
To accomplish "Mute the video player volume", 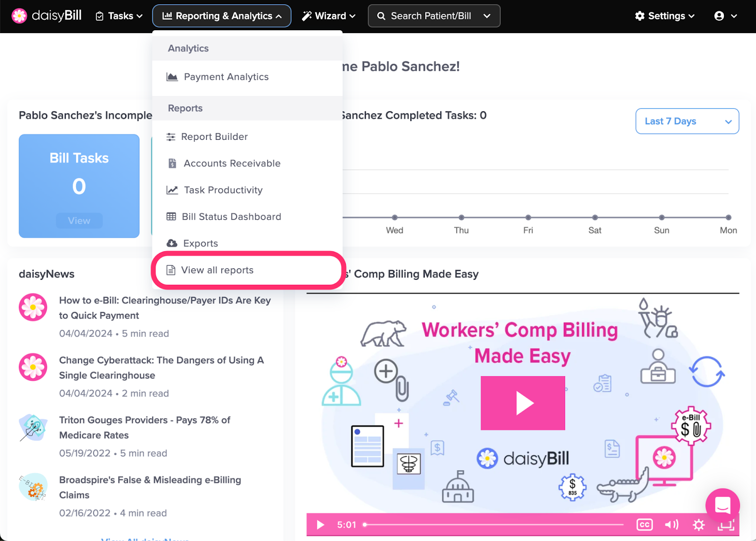I will [x=671, y=524].
